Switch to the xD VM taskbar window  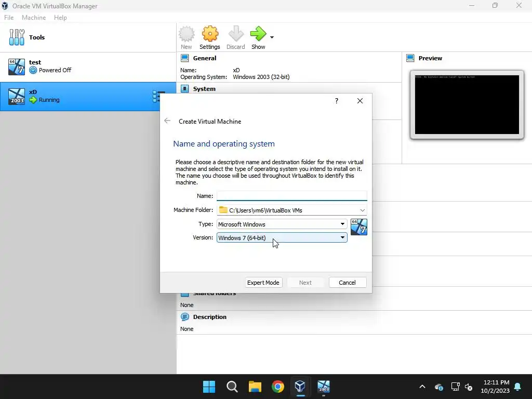click(x=323, y=387)
